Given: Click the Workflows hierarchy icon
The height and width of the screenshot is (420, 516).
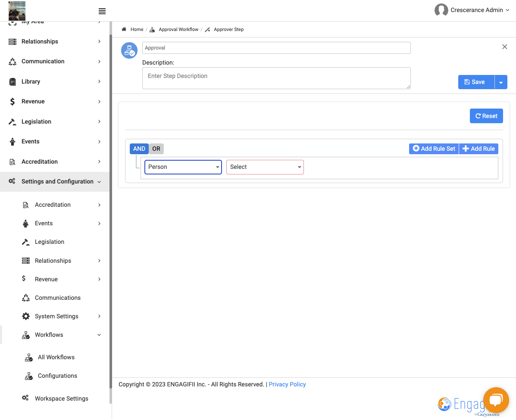Looking at the screenshot, I should click(x=26, y=336).
